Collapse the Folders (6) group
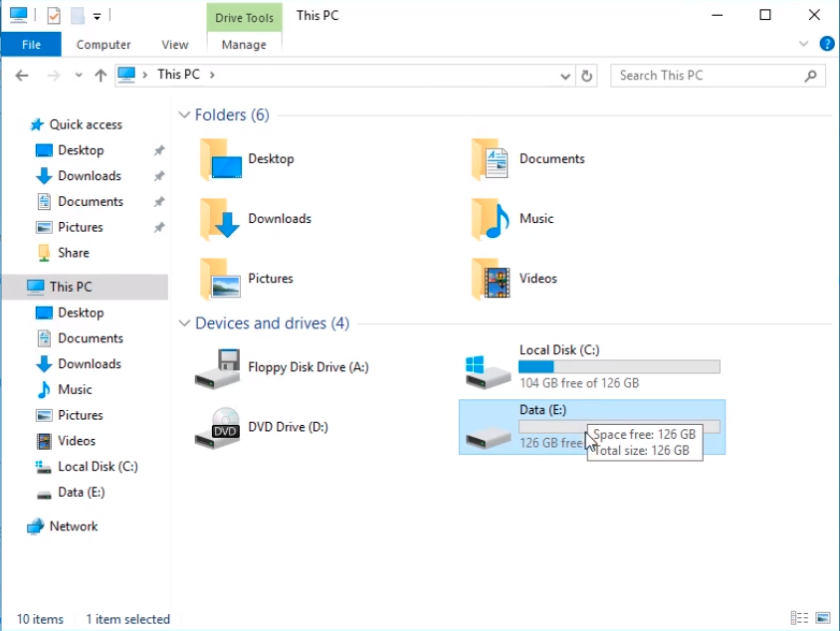 [184, 115]
